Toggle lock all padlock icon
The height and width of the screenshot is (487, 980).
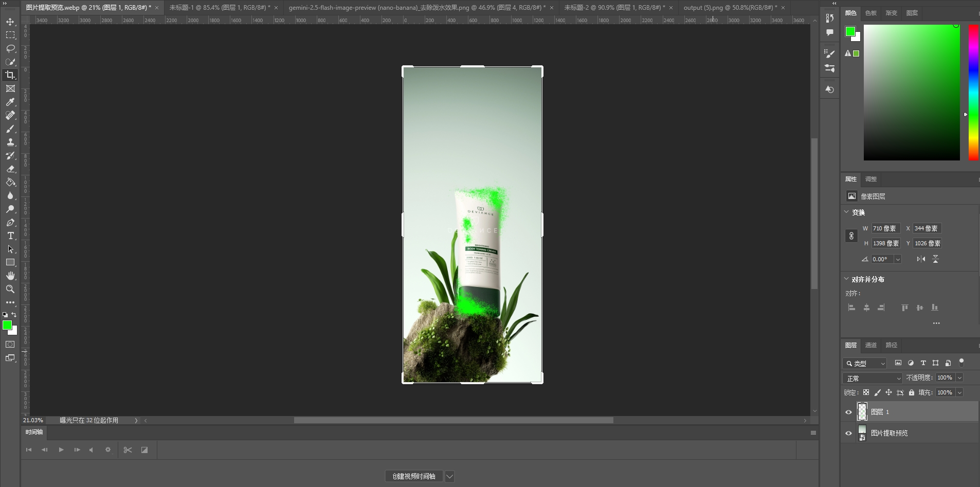pos(912,392)
